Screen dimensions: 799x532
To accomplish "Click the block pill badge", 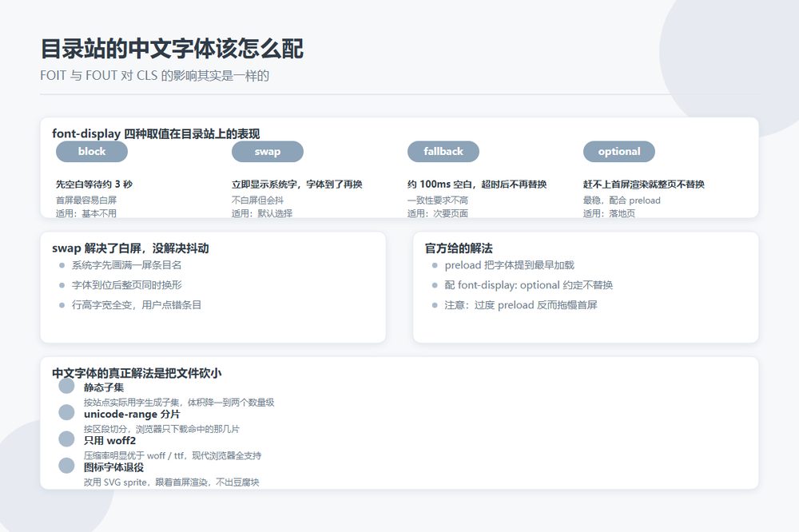I will [x=92, y=151].
